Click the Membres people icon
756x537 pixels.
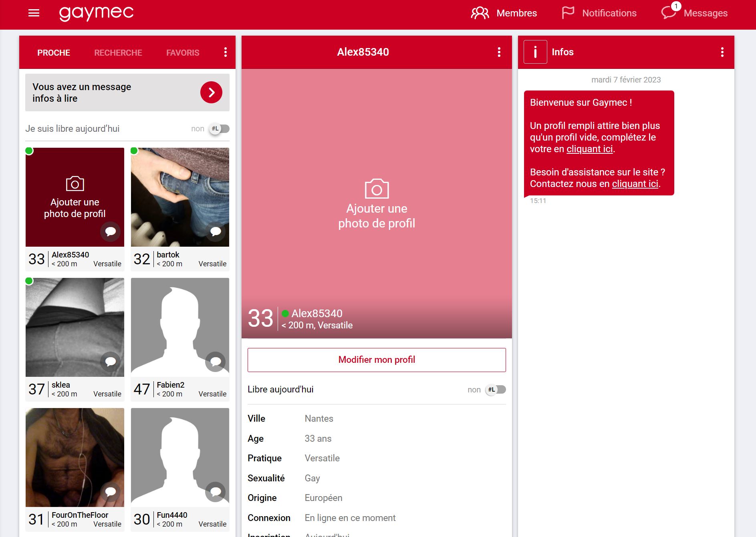click(480, 13)
